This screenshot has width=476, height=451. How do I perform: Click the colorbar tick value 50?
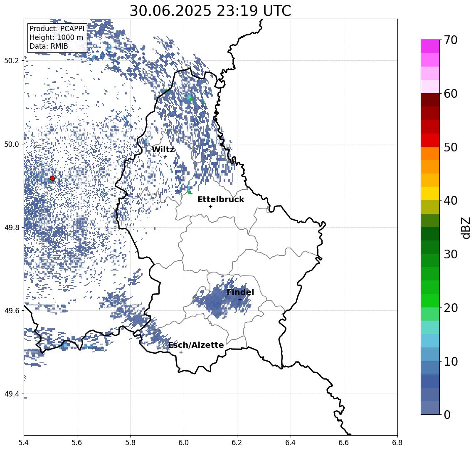point(451,147)
